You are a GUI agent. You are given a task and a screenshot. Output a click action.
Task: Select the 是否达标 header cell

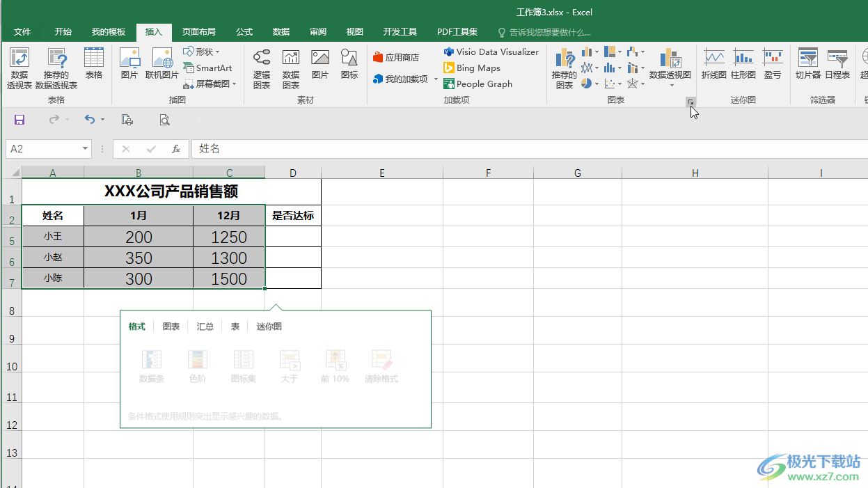pyautogui.click(x=293, y=216)
